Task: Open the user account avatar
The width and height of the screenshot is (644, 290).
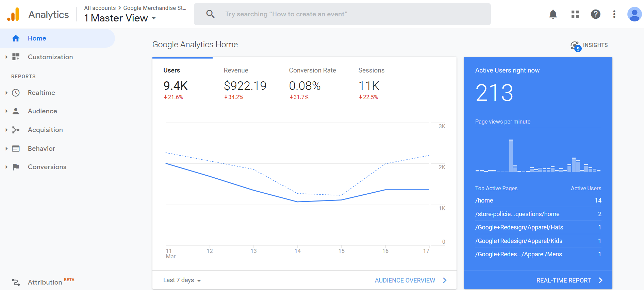Action: [634, 14]
